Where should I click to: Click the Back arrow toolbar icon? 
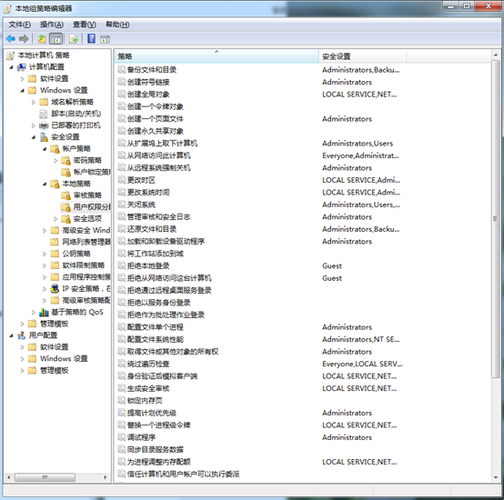click(11, 39)
